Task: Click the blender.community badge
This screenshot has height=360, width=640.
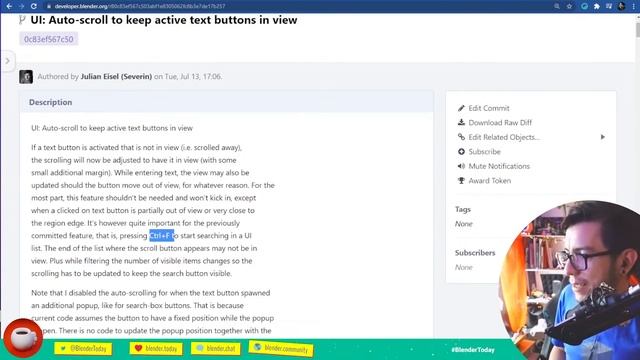Action: coord(281,348)
